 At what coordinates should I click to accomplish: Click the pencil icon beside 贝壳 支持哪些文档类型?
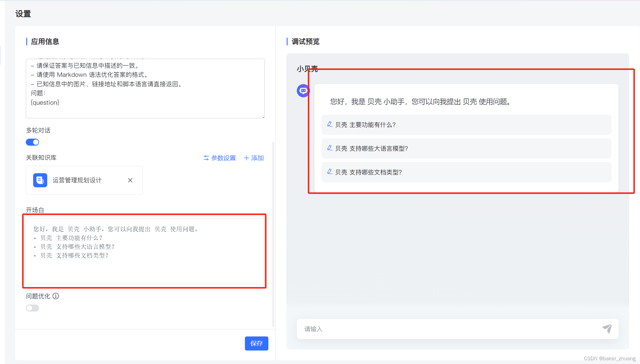click(330, 172)
